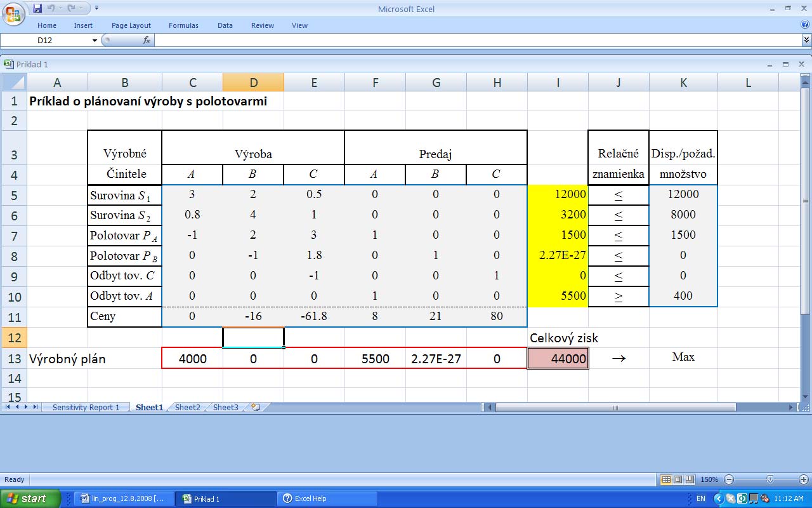812x508 pixels.
Task: Switch to Page Break Preview button
Action: [690, 479]
